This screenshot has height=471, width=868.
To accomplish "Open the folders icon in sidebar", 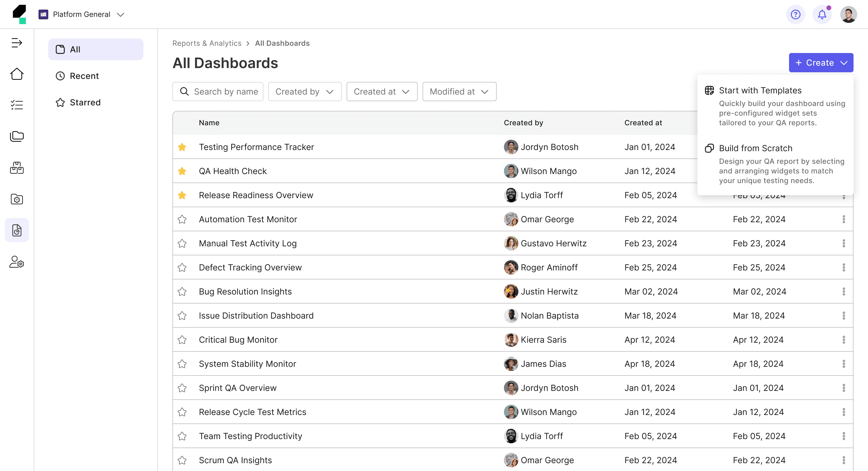I will (x=17, y=136).
